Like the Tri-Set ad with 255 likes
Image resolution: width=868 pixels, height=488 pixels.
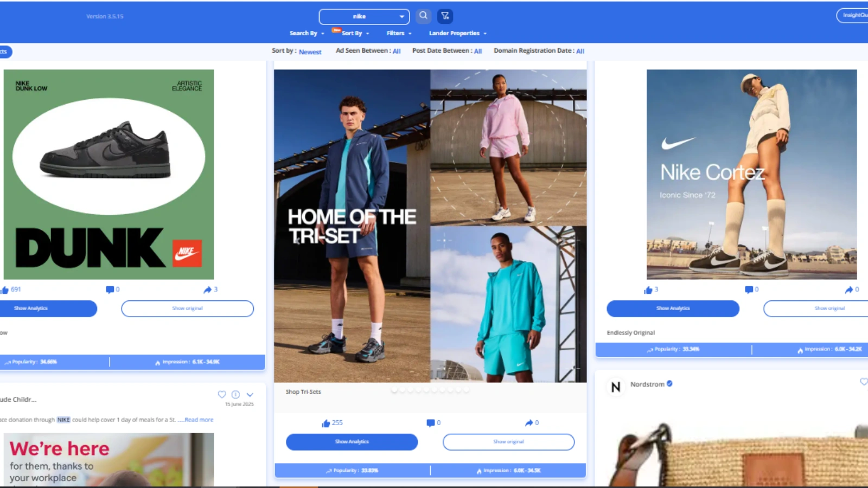(x=325, y=423)
